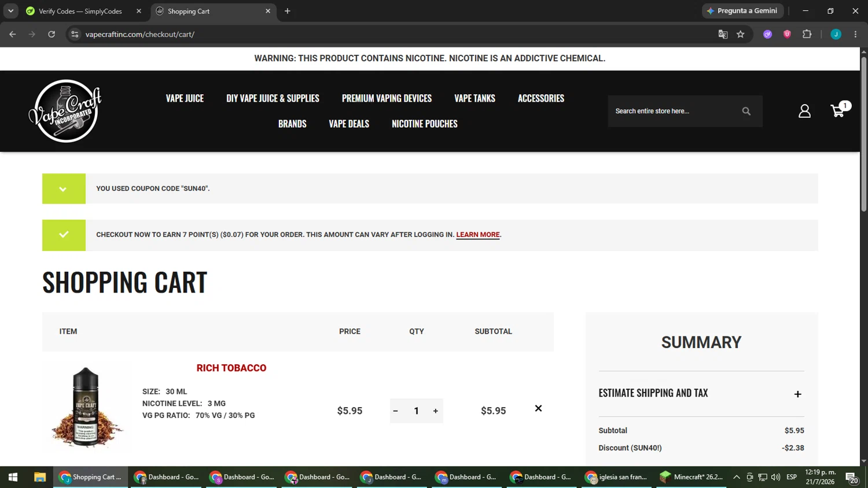Show hidden system tray icons
The height and width of the screenshot is (488, 868).
click(736, 477)
